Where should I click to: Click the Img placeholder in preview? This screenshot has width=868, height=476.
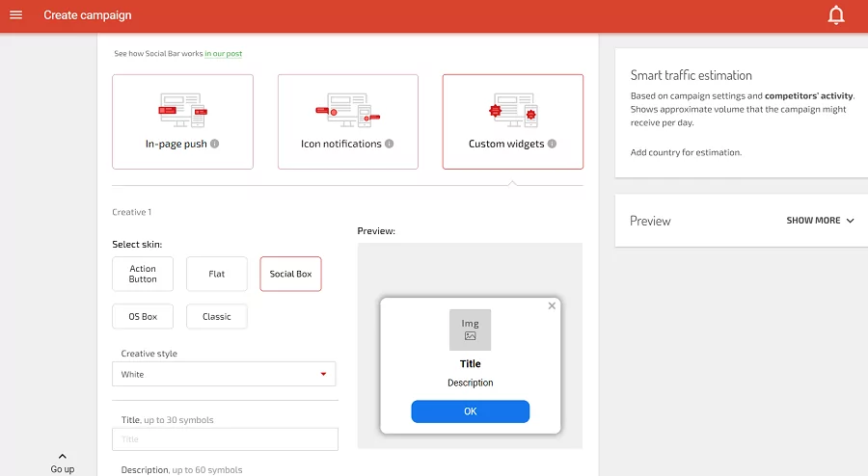[470, 330]
